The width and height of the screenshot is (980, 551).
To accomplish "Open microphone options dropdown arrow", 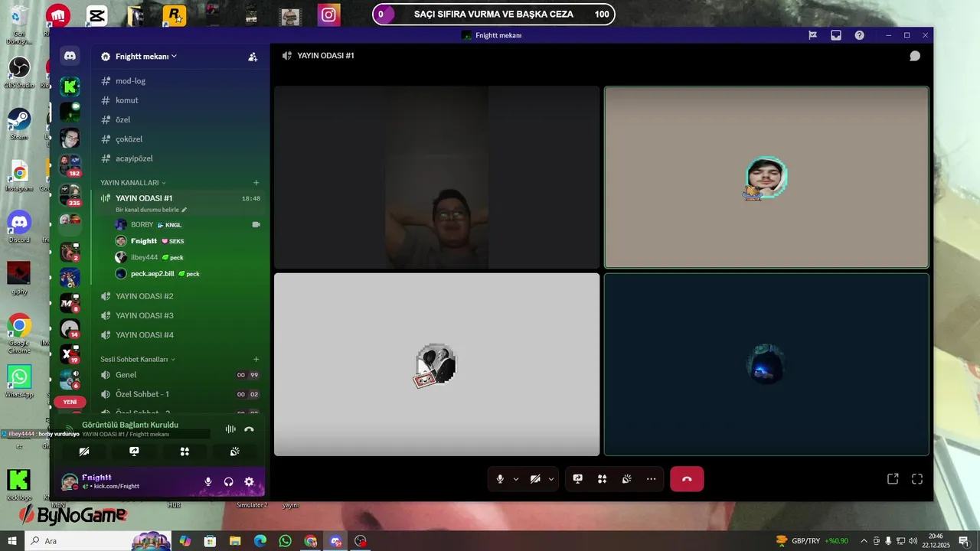I will point(516,479).
